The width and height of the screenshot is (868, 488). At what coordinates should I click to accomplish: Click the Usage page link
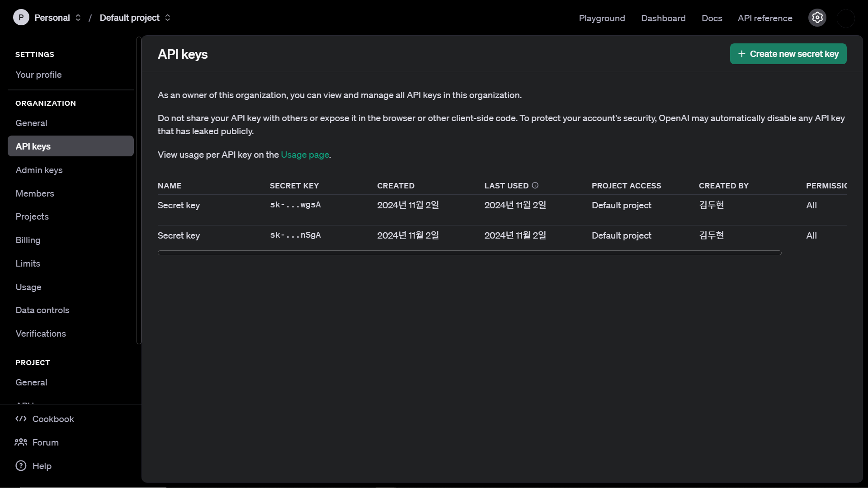pyautogui.click(x=305, y=155)
